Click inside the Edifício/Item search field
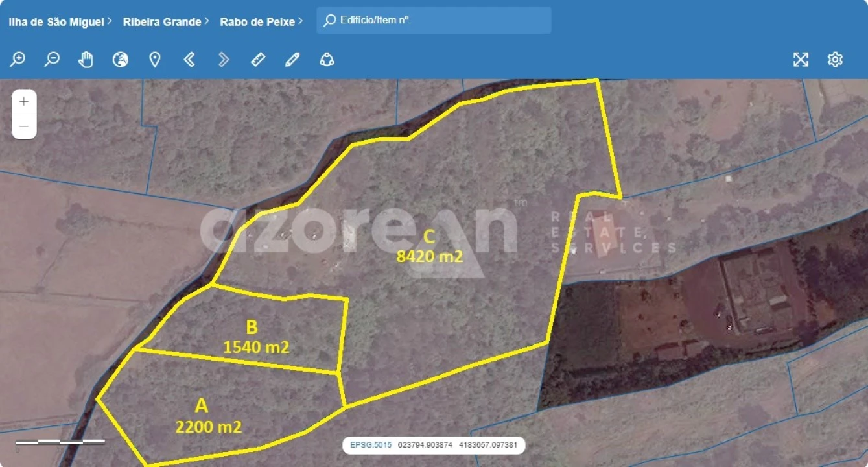868x467 pixels. pyautogui.click(x=433, y=20)
